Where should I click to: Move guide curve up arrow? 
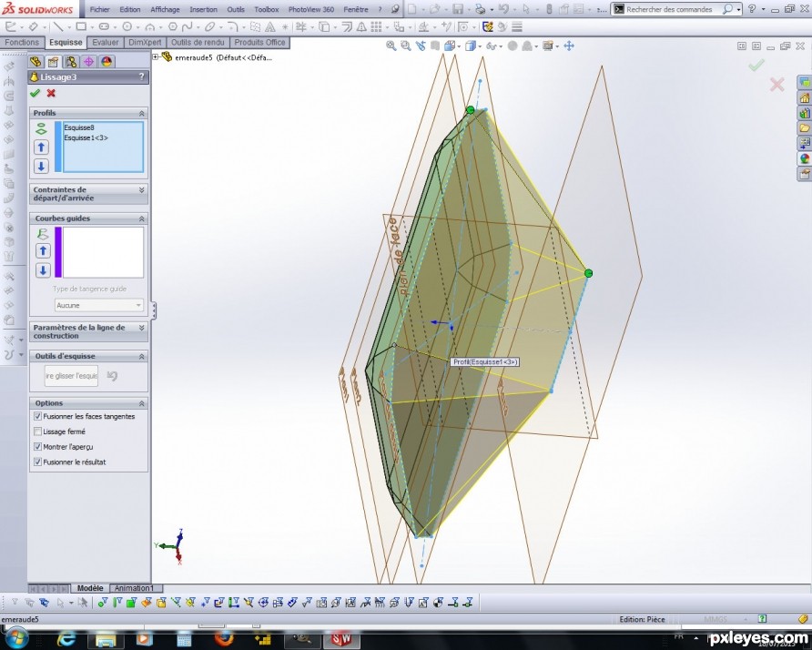click(43, 251)
